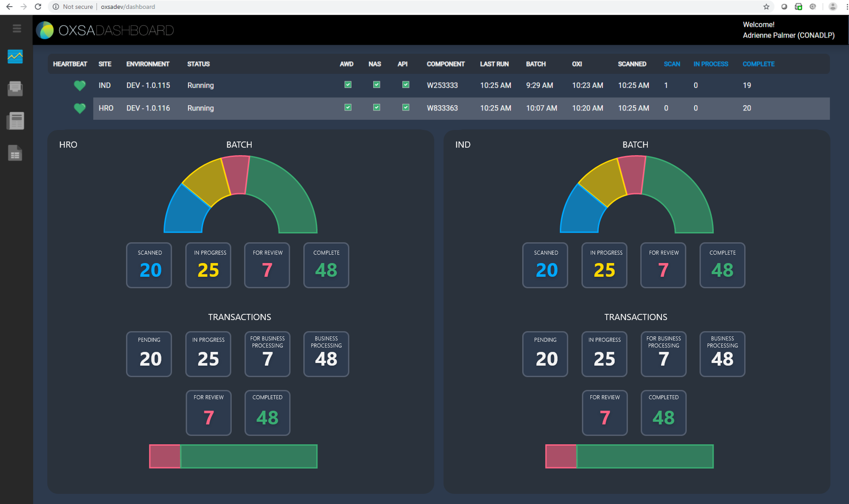
Task: Click the IND row heartbeat icon
Action: tap(80, 85)
